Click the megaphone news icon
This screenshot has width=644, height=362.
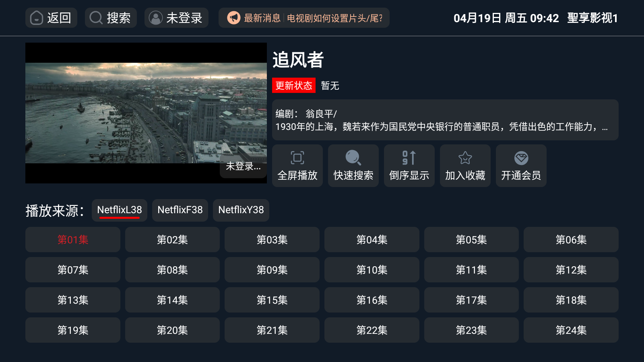[233, 18]
